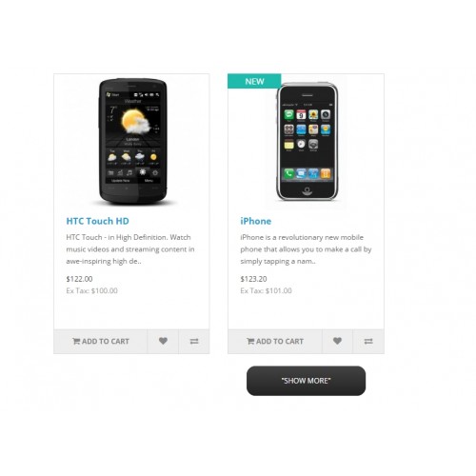This screenshot has width=476, height=476.
Task: Click cart icon in HTC Add to Cart
Action: pyautogui.click(x=76, y=341)
